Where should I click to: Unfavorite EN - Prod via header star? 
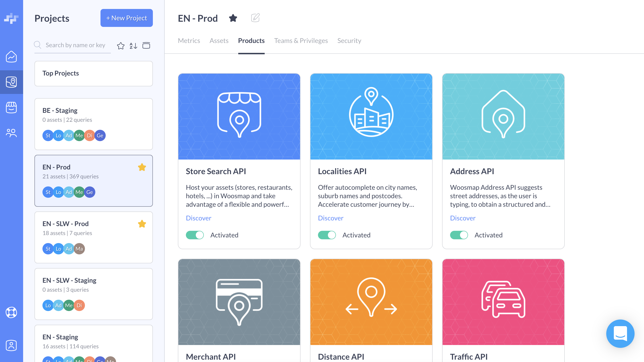click(233, 18)
